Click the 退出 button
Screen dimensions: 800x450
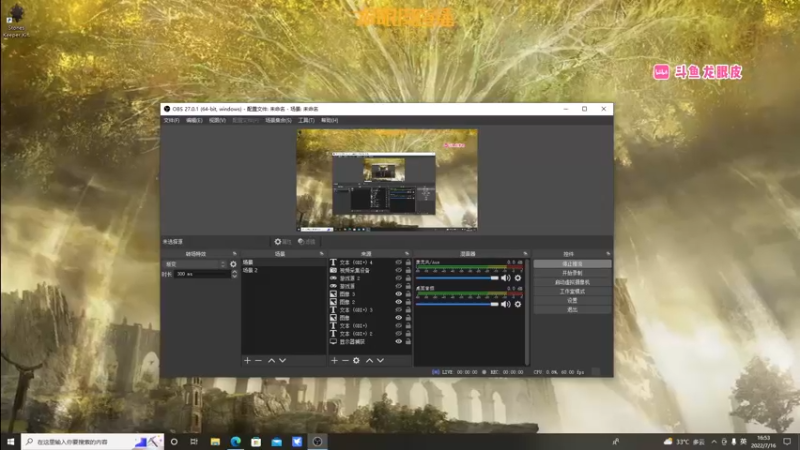point(572,310)
